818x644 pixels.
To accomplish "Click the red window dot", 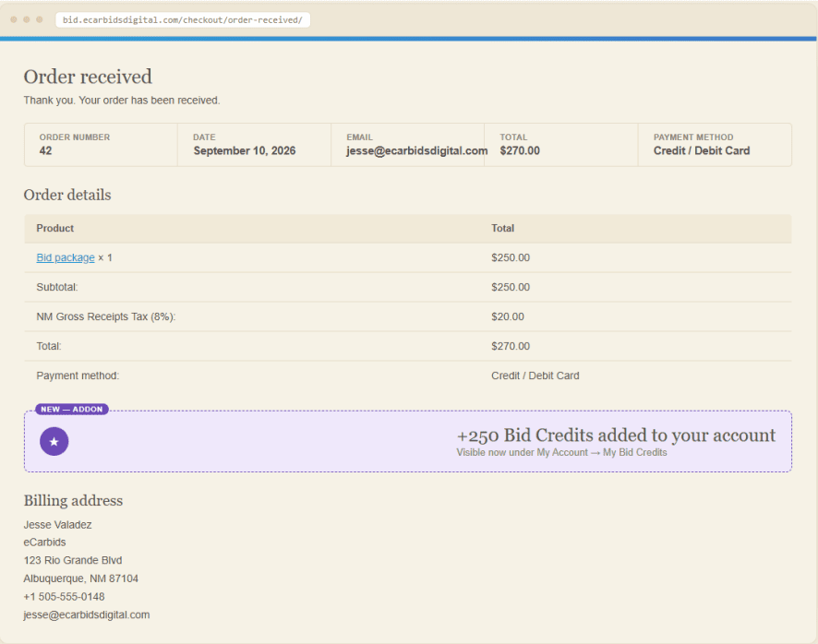I will (14, 19).
